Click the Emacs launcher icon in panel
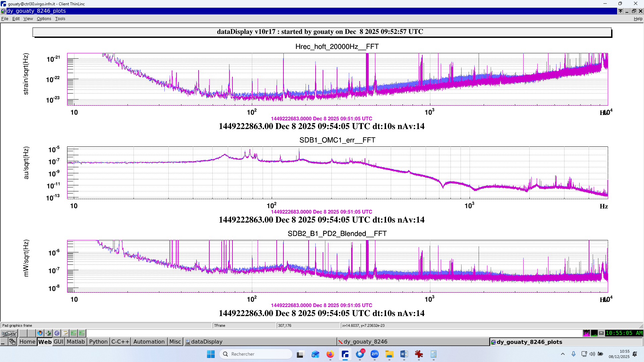644x362 pixels. pyautogui.click(x=57, y=333)
